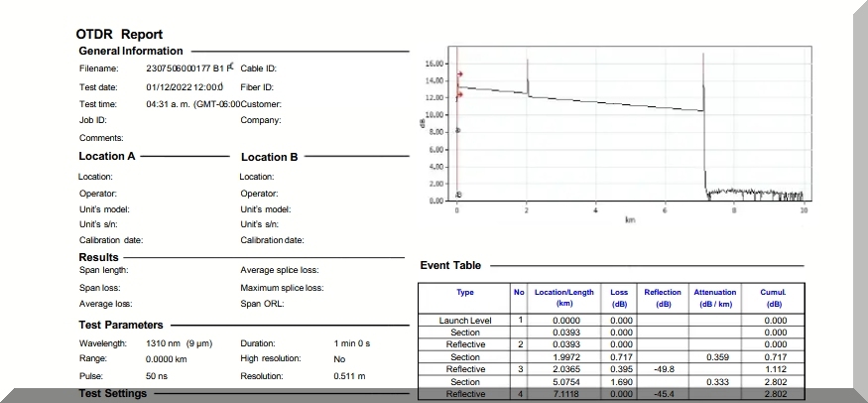Select test date value 01/12/2022 12:00
This screenshot has width=868, height=403.
click(x=185, y=87)
